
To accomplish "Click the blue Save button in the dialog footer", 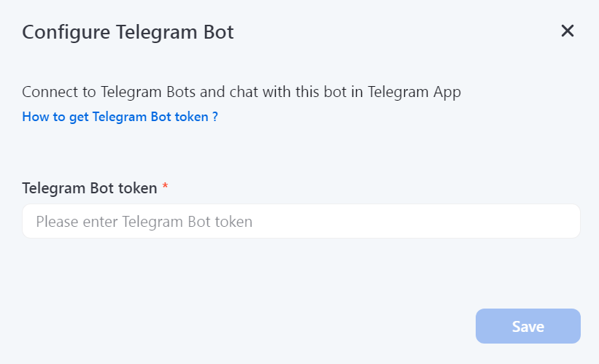I will (527, 326).
